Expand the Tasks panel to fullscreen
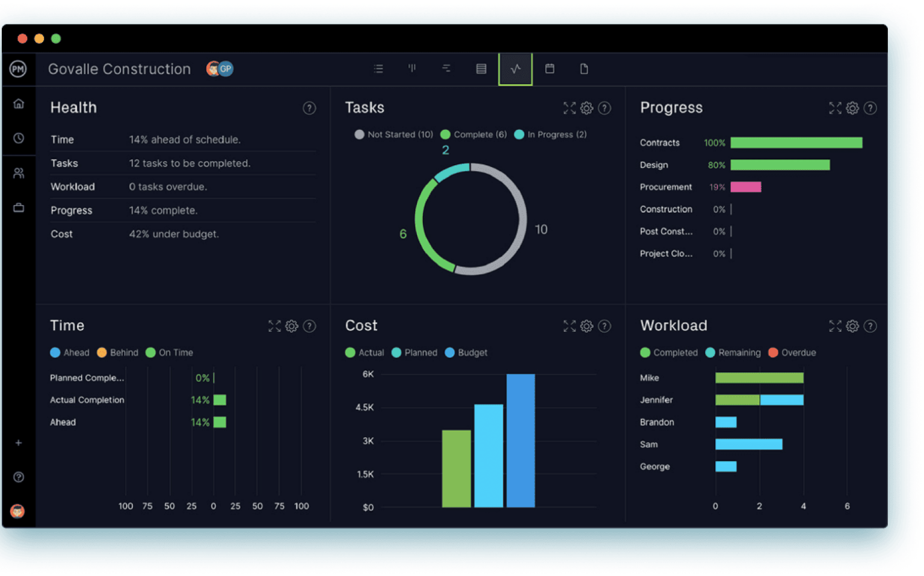Image resolution: width=924 pixels, height=576 pixels. tap(569, 108)
